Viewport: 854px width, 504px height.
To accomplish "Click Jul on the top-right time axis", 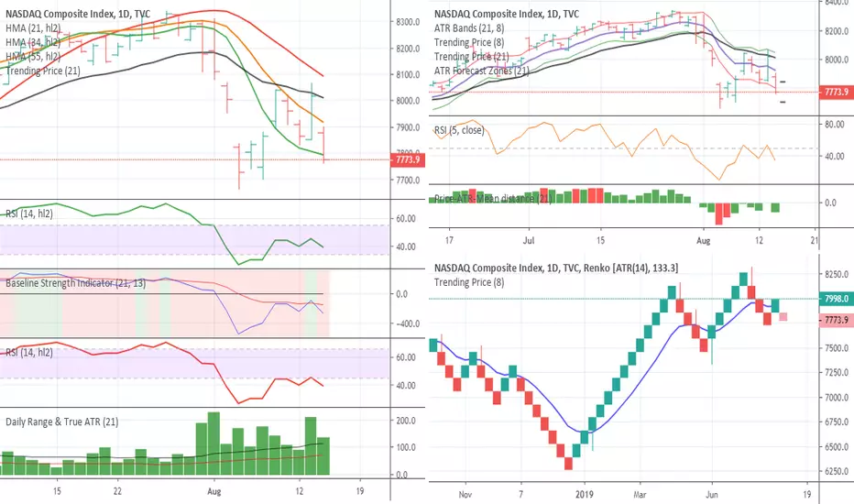I will [529, 240].
